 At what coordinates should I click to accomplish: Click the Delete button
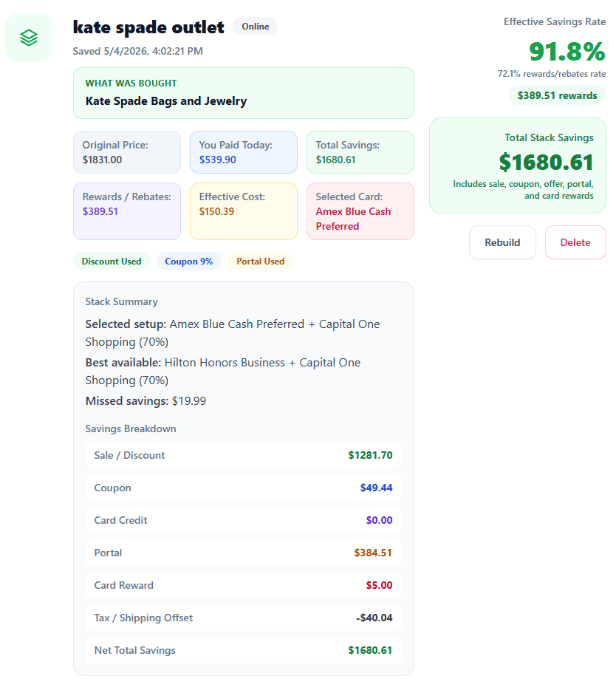pos(575,242)
